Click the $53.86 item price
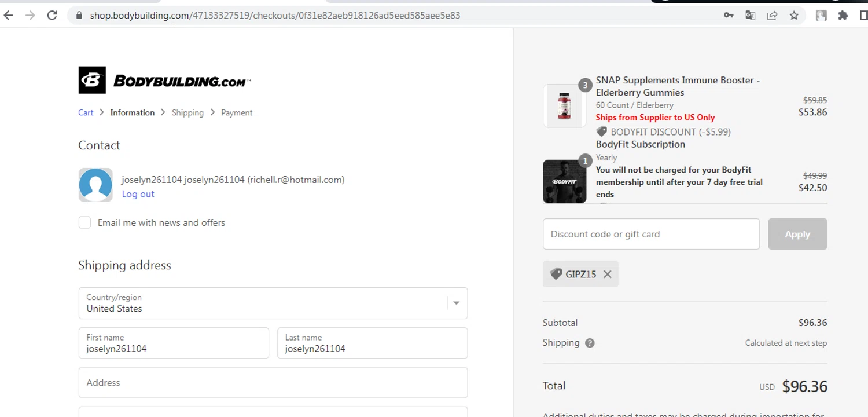 click(x=812, y=112)
